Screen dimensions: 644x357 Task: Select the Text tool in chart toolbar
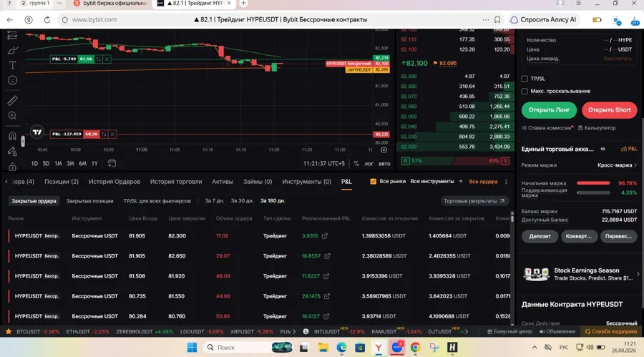[x=13, y=65]
